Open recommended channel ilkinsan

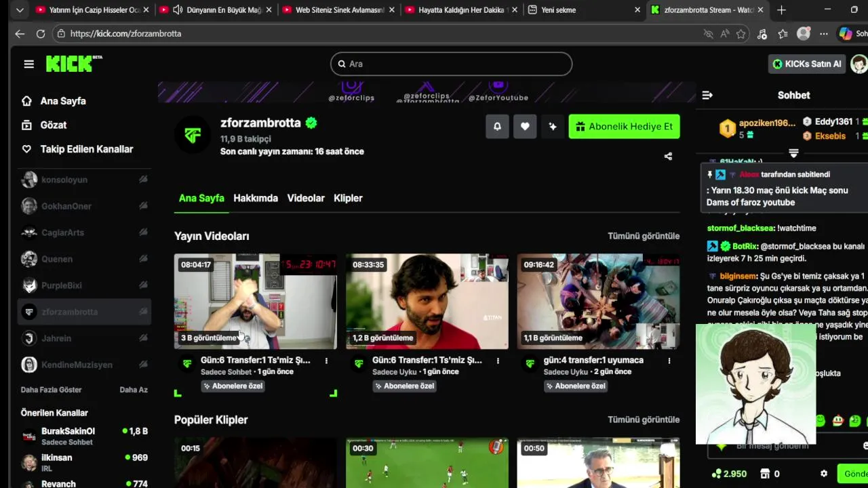(84, 462)
